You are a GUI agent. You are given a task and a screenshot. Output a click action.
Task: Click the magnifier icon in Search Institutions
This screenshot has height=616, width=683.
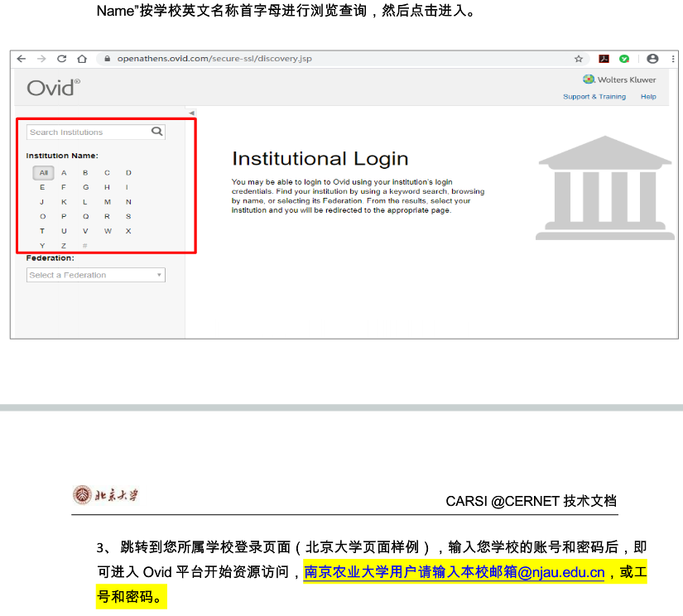click(x=156, y=132)
